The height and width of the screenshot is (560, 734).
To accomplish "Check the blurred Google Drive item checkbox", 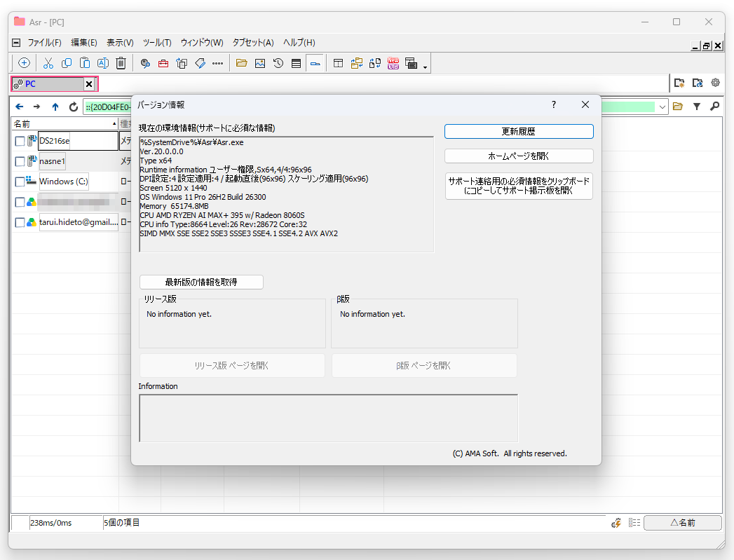I will 20,202.
